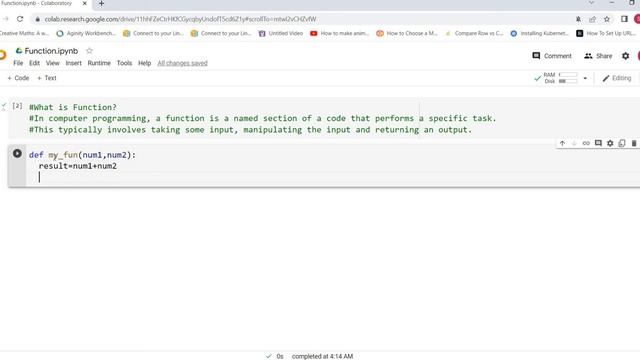The width and height of the screenshot is (640, 360).
Task: Click the 'completed at 4:14 AM' status text
Action: (322, 356)
